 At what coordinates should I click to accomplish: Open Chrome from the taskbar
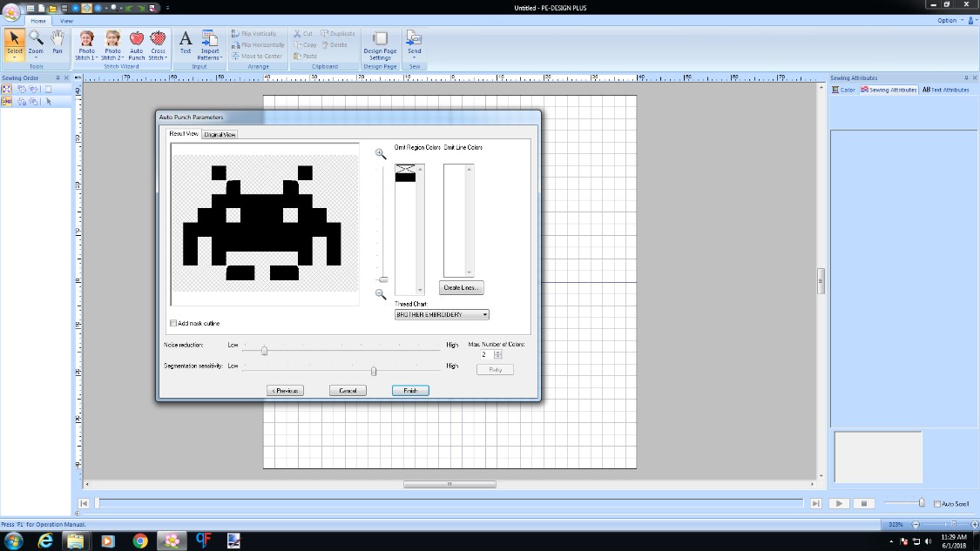140,541
